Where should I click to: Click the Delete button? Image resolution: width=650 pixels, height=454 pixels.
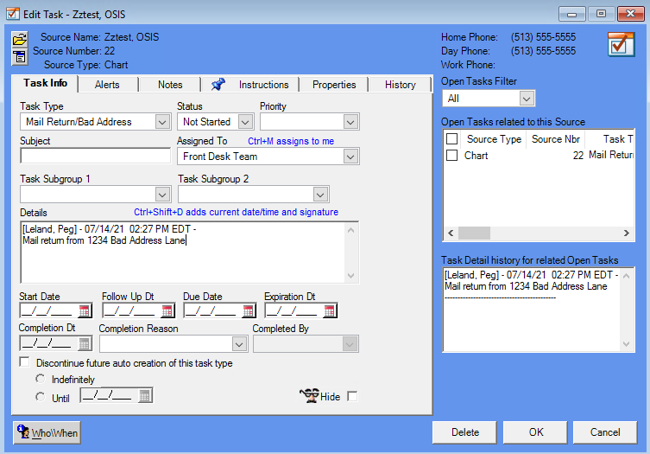tap(465, 432)
